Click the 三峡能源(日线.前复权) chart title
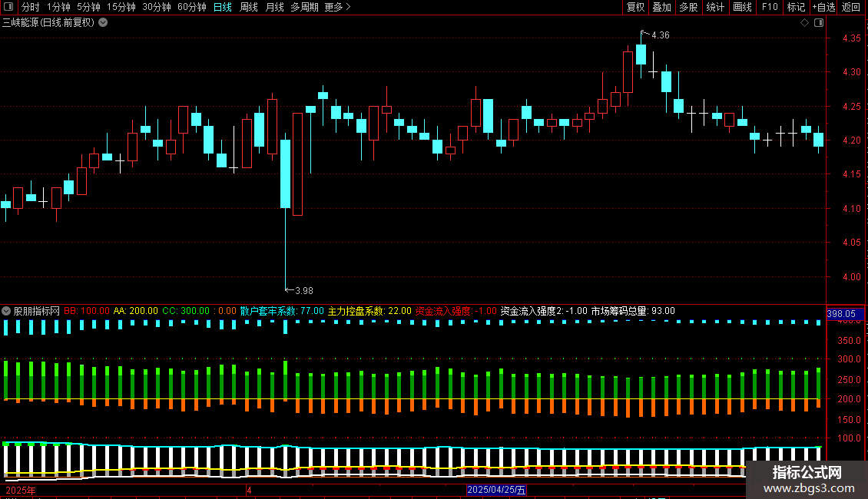Image resolution: width=868 pixels, height=499 pixels. pos(48,23)
